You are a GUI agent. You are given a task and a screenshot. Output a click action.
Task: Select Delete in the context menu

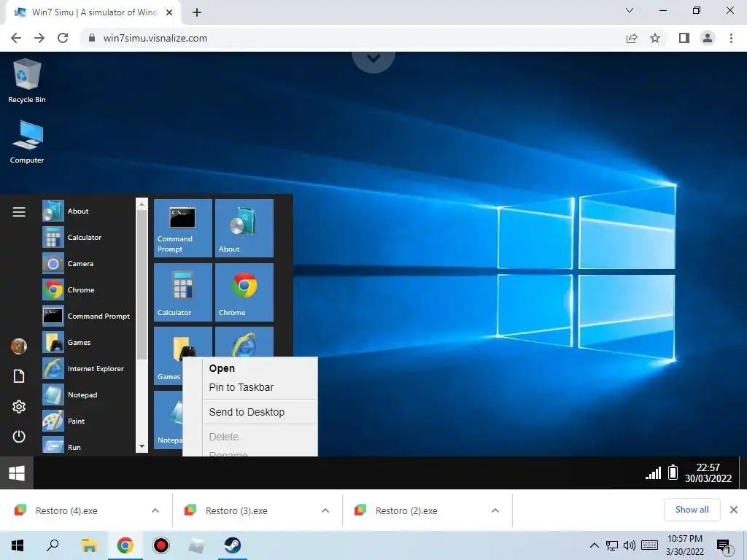click(223, 437)
